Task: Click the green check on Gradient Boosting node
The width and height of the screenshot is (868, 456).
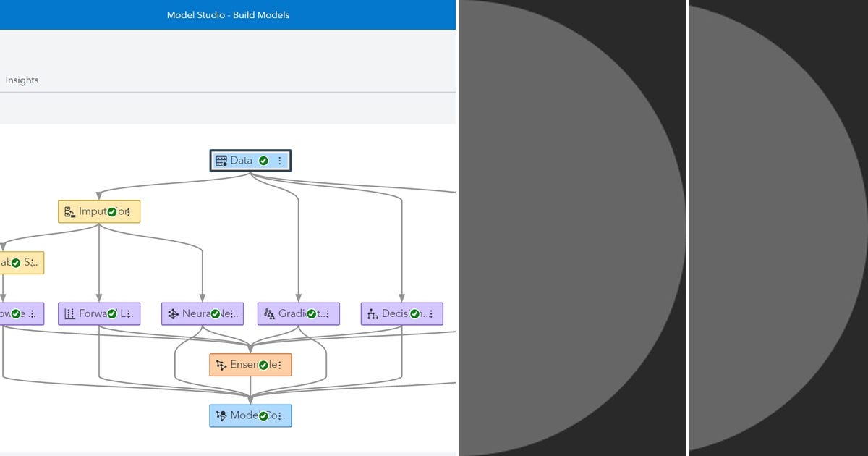Action: [312, 314]
